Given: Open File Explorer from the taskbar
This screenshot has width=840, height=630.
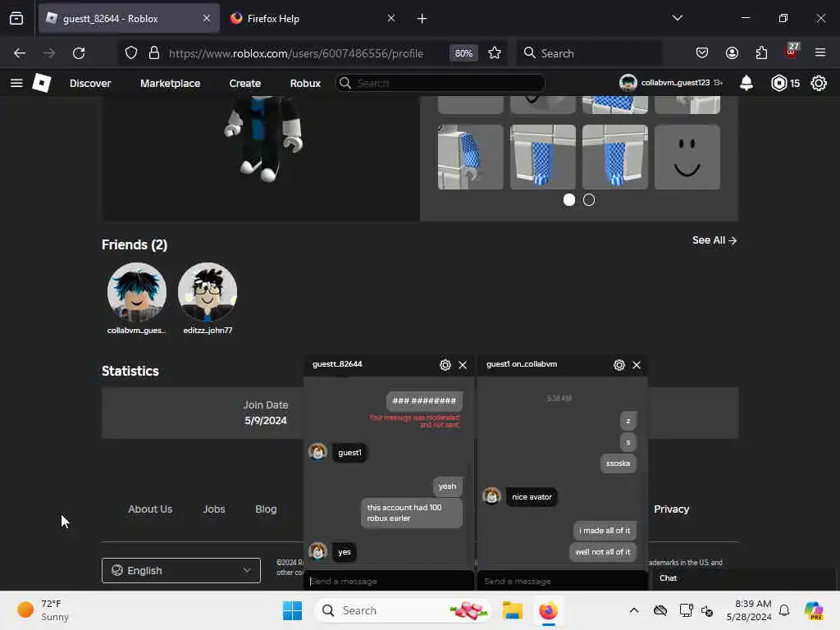Looking at the screenshot, I should pos(512,610).
